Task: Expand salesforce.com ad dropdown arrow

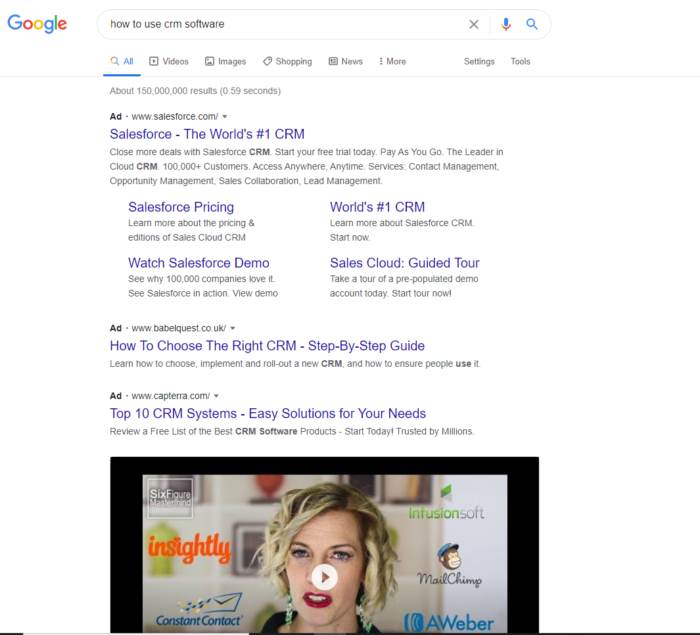Action: pyautogui.click(x=225, y=117)
